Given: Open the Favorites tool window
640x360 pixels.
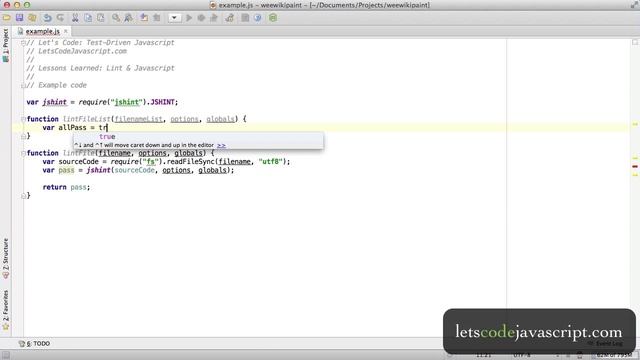Looking at the screenshot, I should [5, 310].
